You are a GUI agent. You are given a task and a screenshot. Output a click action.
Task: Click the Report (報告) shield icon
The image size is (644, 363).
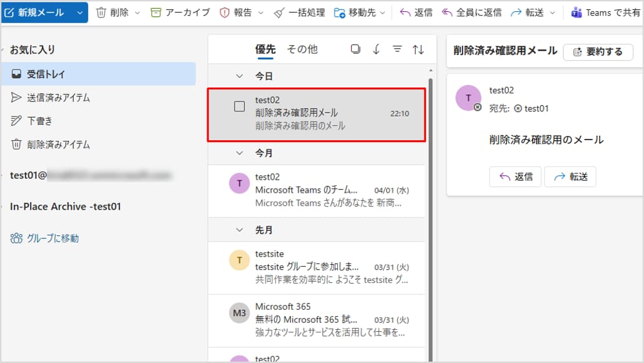point(225,13)
